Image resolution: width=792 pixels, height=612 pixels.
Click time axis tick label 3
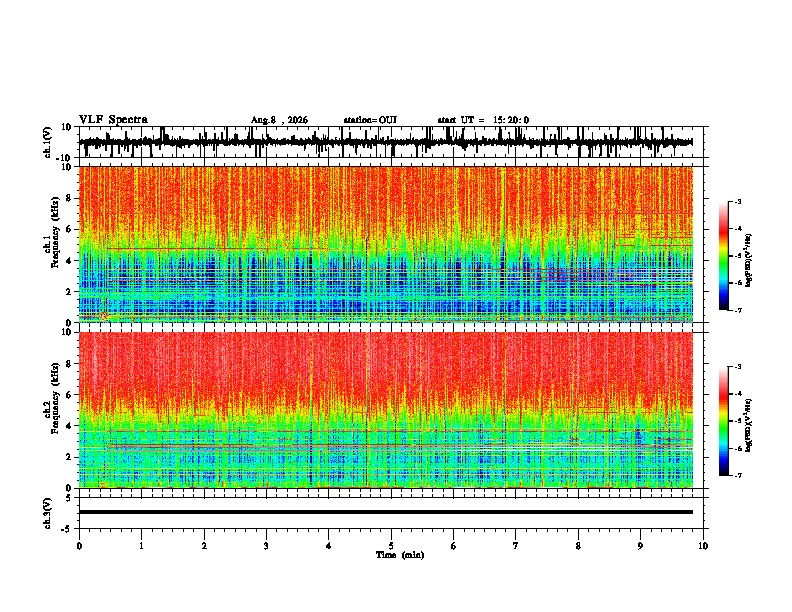[x=266, y=546]
